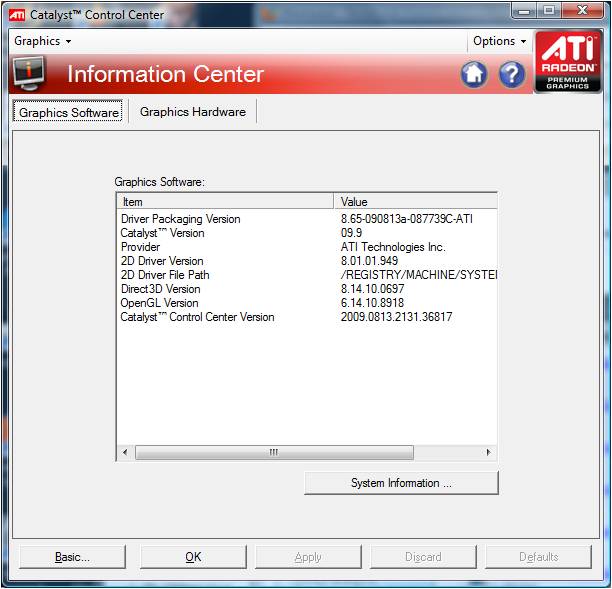Switch to the Graphics Hardware tab
This screenshot has height=589, width=612.
coord(193,112)
